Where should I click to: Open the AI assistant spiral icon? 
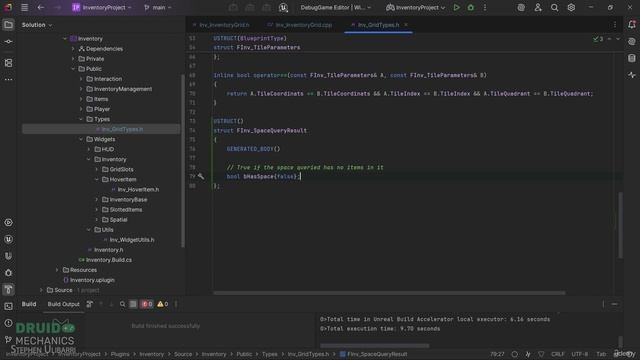[521, 7]
